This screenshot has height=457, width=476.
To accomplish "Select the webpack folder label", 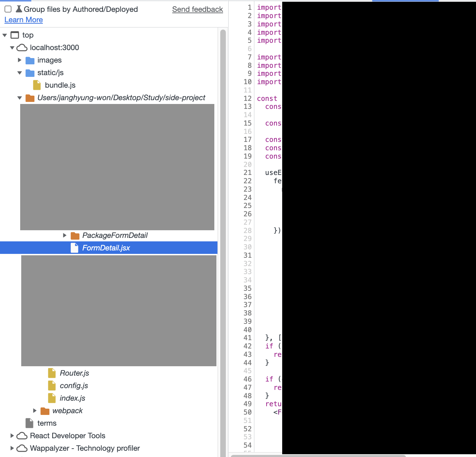I will tap(68, 411).
